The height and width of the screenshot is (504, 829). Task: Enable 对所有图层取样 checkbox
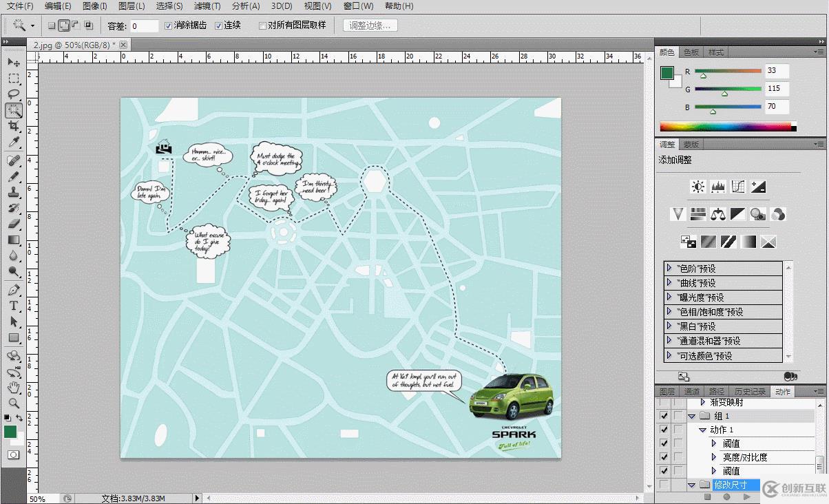[262, 26]
